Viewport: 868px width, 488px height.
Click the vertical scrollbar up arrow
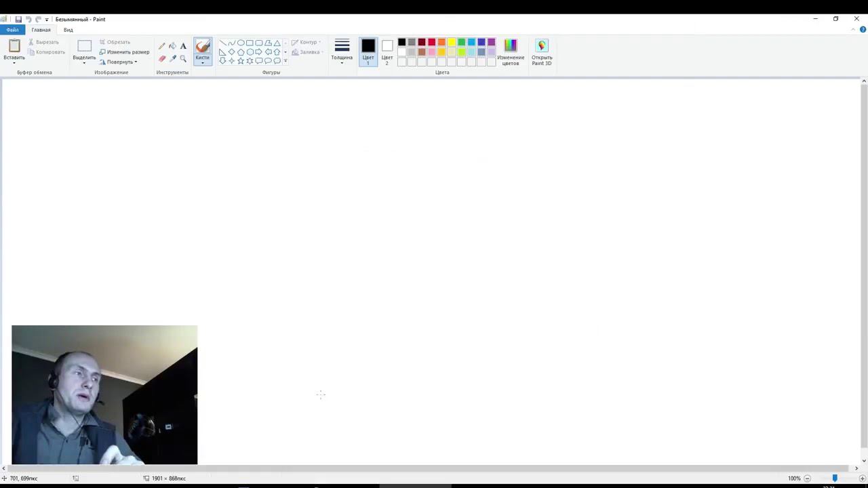(864, 81)
